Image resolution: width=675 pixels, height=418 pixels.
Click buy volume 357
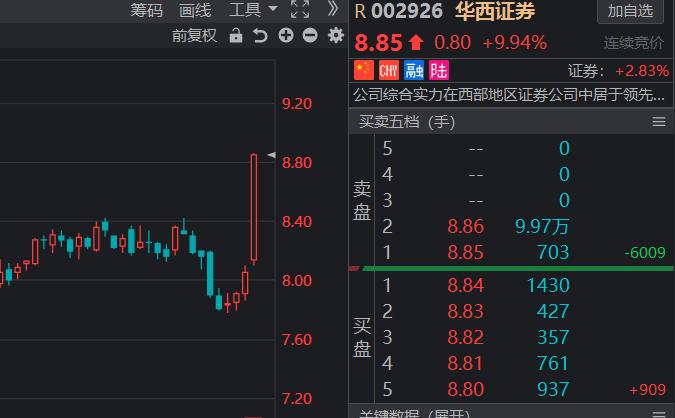point(553,337)
